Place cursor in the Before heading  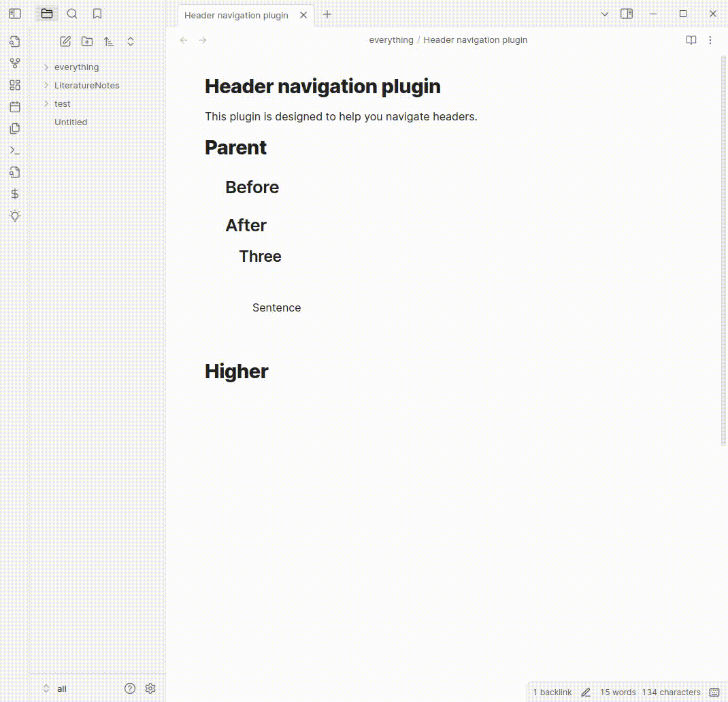(x=252, y=188)
